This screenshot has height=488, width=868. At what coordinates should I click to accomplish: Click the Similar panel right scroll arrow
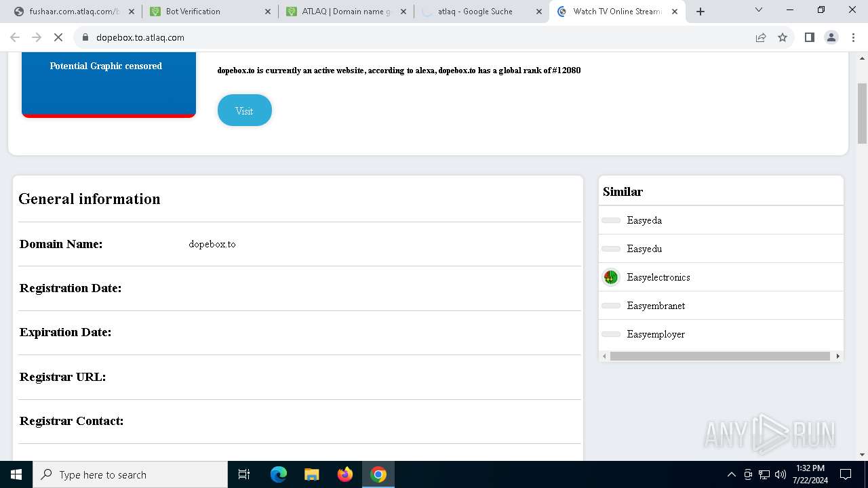(837, 356)
